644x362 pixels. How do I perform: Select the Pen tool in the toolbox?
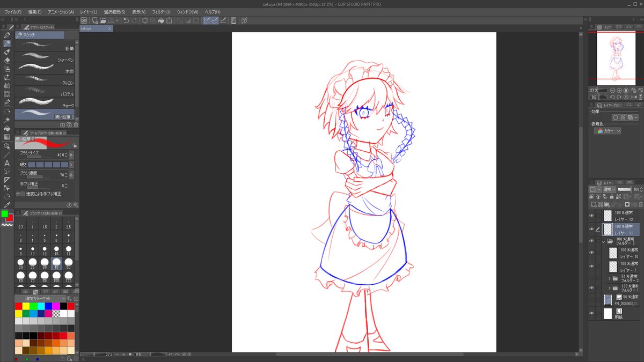[x=7, y=35]
